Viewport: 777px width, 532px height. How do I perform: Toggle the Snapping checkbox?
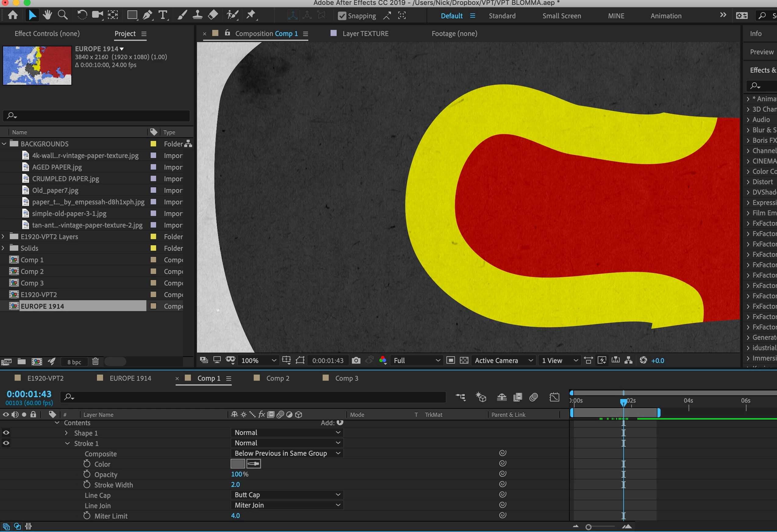342,16
